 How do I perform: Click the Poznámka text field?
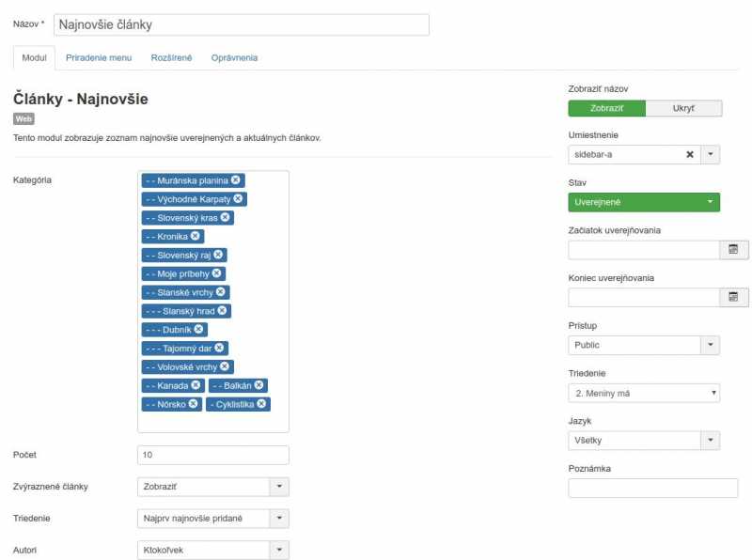pyautogui.click(x=652, y=488)
